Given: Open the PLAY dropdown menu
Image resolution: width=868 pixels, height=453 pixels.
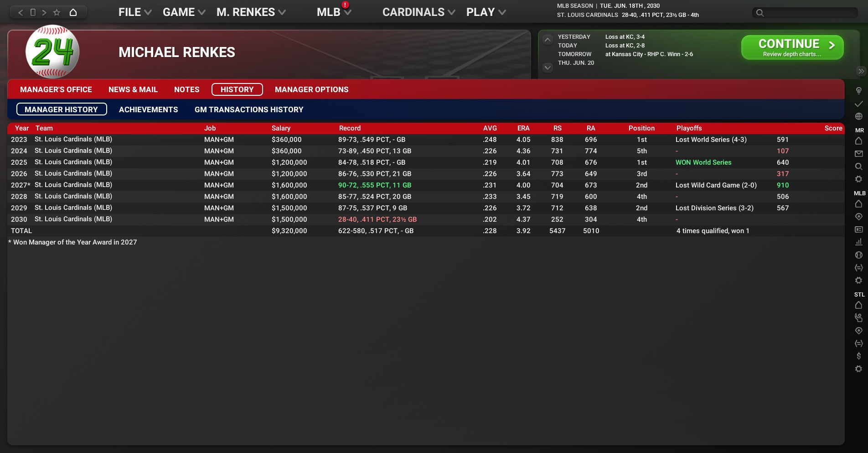Looking at the screenshot, I should pos(486,12).
